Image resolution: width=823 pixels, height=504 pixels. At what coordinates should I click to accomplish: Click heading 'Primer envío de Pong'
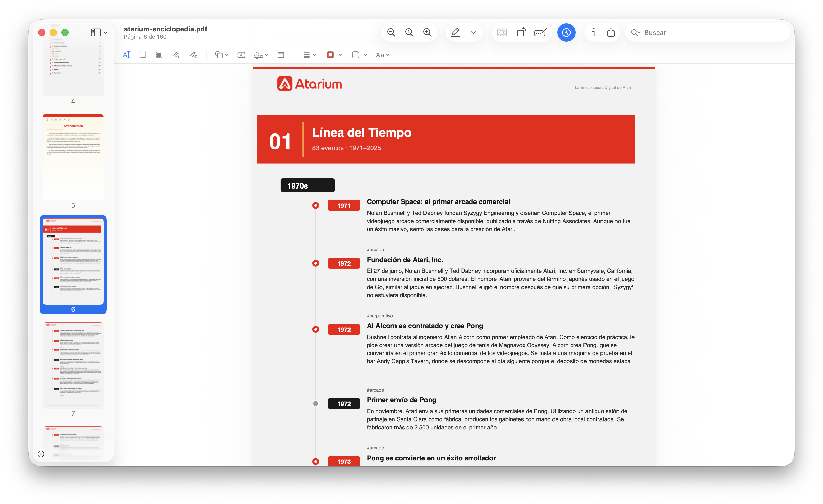click(402, 400)
